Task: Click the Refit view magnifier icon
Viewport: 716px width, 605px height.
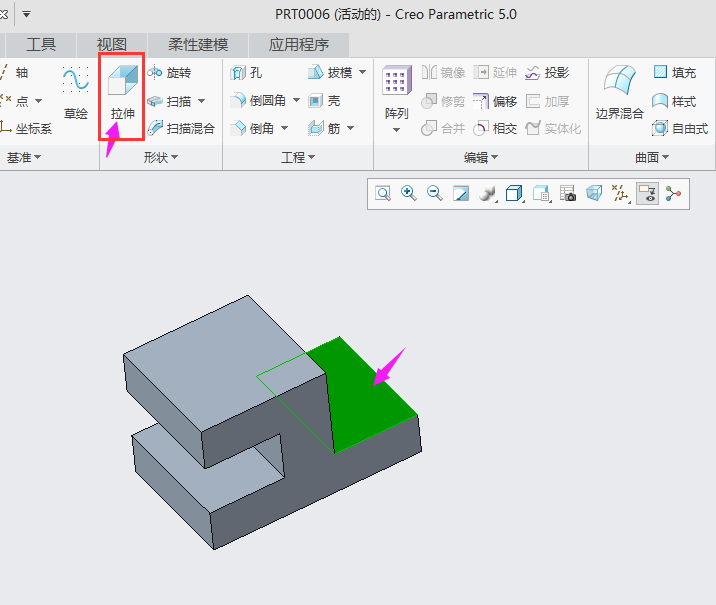Action: (x=383, y=194)
